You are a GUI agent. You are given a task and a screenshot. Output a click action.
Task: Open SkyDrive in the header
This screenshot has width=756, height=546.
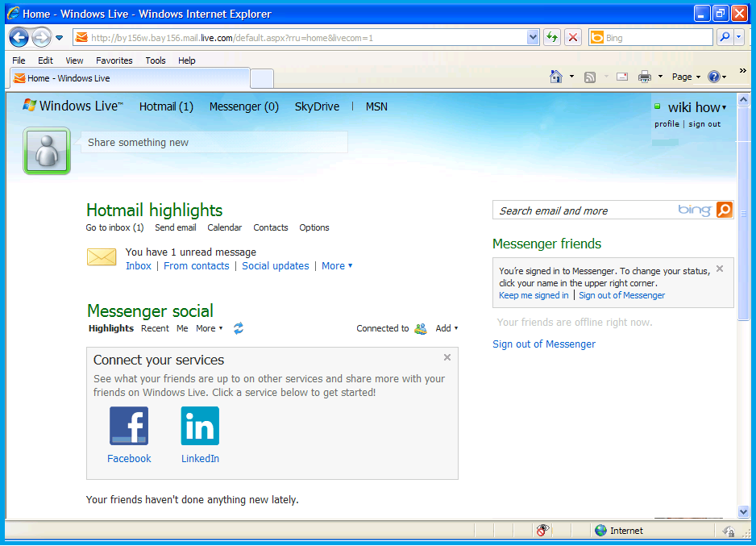[x=317, y=106]
